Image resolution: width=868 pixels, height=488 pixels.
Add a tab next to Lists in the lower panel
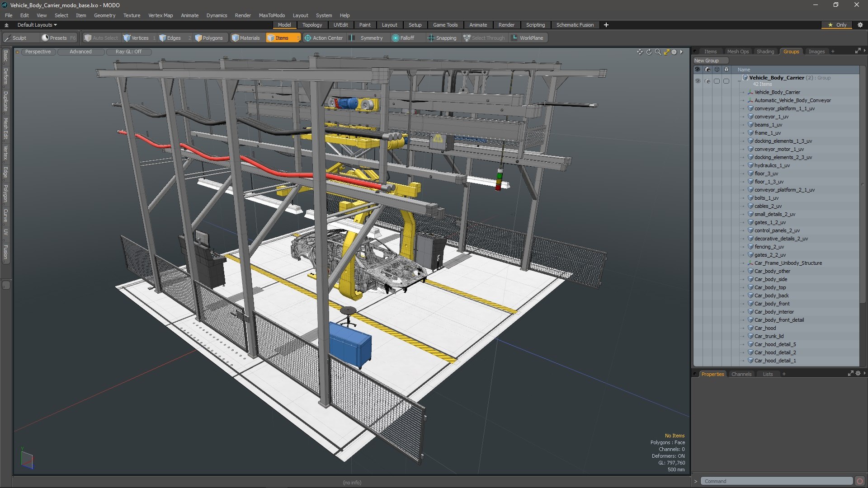784,374
